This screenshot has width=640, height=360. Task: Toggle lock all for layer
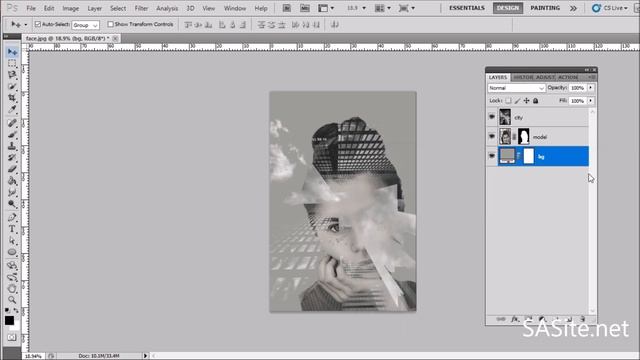tap(536, 100)
